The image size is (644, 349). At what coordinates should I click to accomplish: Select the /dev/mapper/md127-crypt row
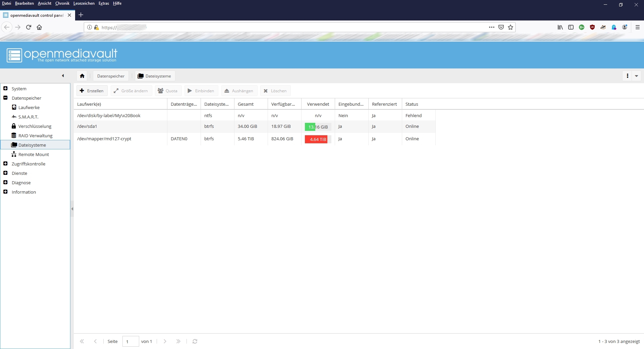click(255, 139)
